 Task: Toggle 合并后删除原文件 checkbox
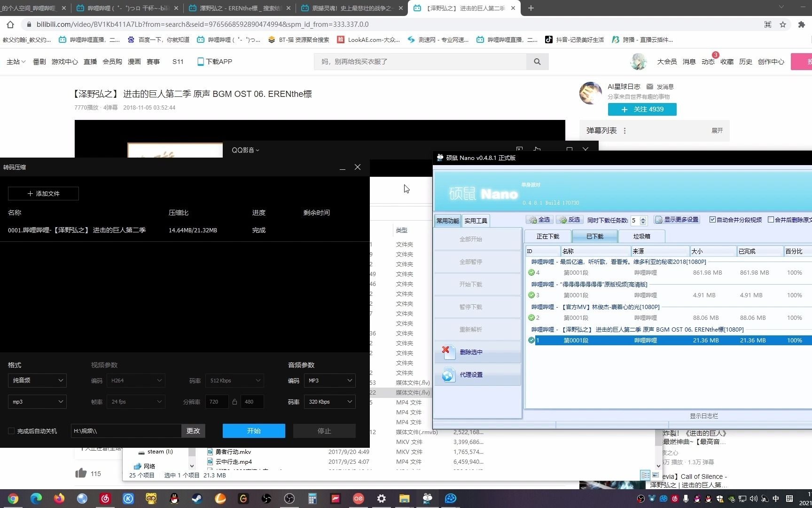(771, 220)
